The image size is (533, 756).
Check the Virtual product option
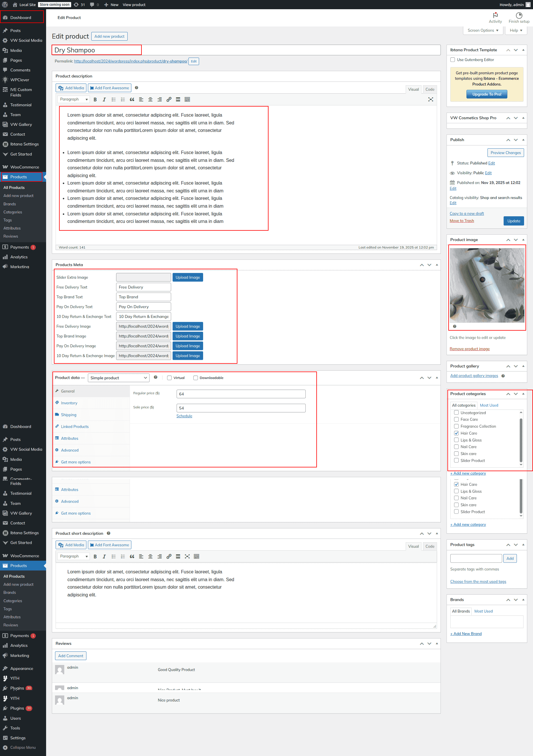tap(169, 378)
